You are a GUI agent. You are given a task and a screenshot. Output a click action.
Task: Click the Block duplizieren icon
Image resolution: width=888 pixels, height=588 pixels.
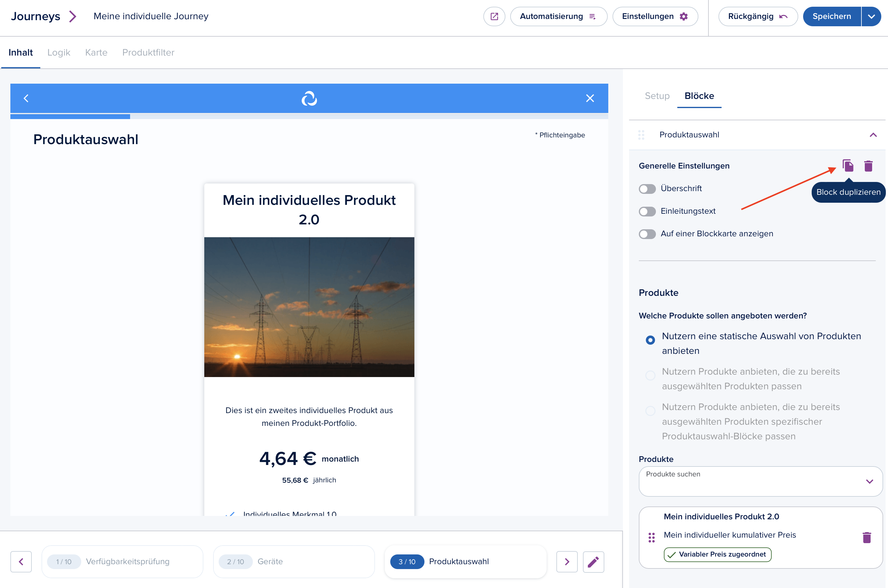pyautogui.click(x=847, y=165)
